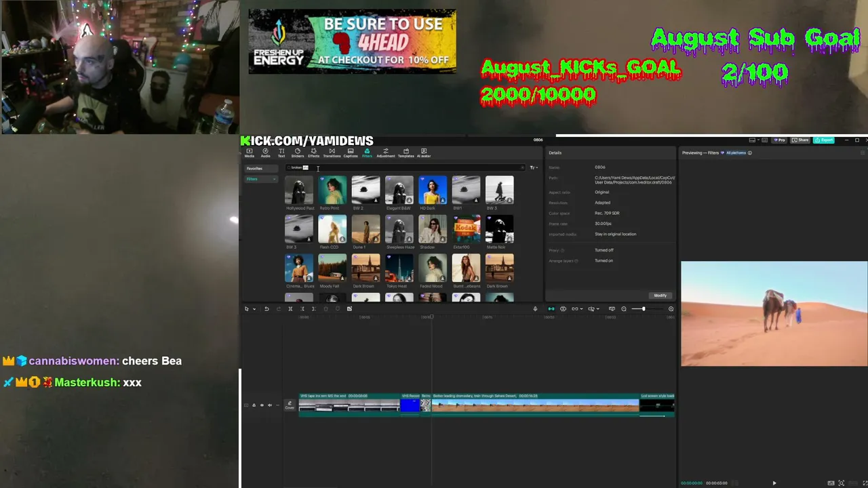Toggle lock on the main track
The image size is (868, 488).
254,405
